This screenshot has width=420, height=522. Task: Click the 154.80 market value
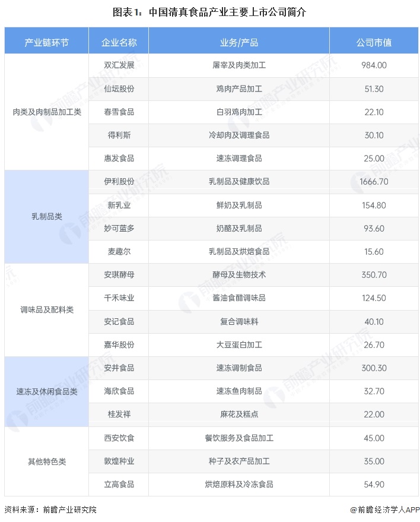(x=374, y=205)
